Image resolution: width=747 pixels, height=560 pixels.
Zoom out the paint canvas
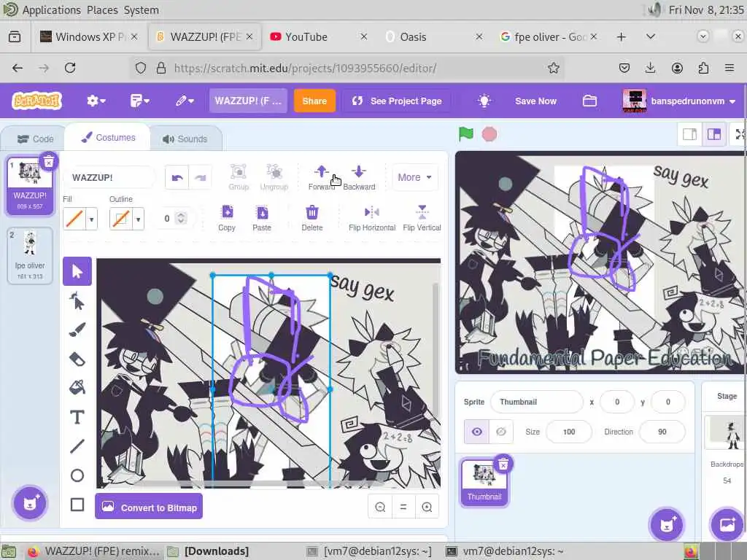pyautogui.click(x=380, y=507)
